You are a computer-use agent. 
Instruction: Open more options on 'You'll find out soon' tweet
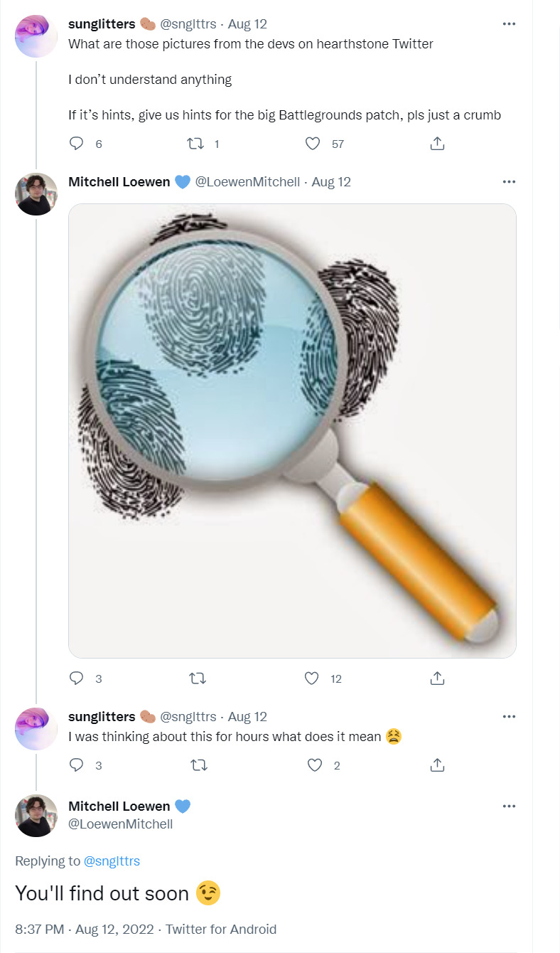[x=509, y=806]
